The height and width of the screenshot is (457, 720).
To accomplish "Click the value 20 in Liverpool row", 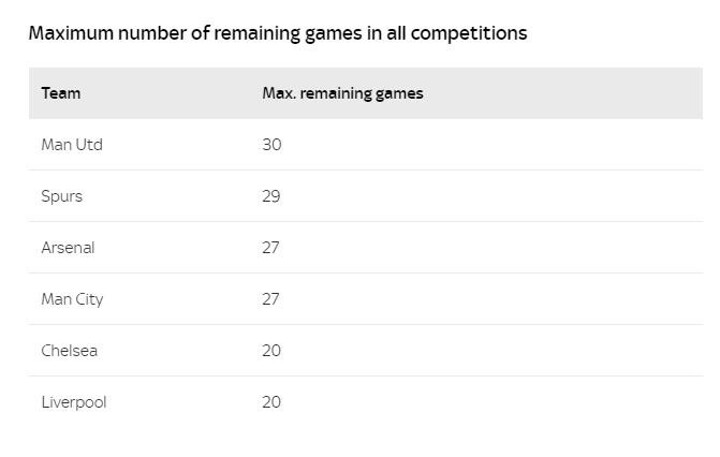I will 271,402.
